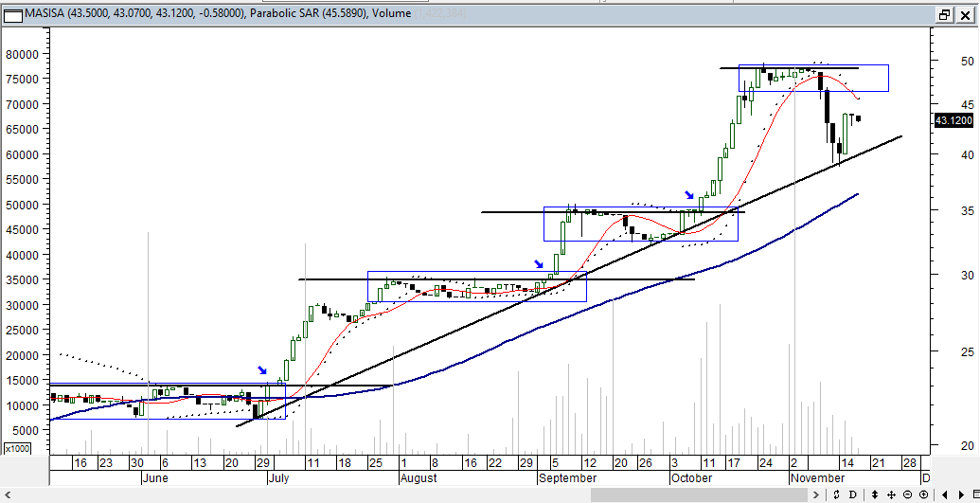This screenshot has width=980, height=503.
Task: Select the four-way move arrows icon
Action: click(x=891, y=494)
